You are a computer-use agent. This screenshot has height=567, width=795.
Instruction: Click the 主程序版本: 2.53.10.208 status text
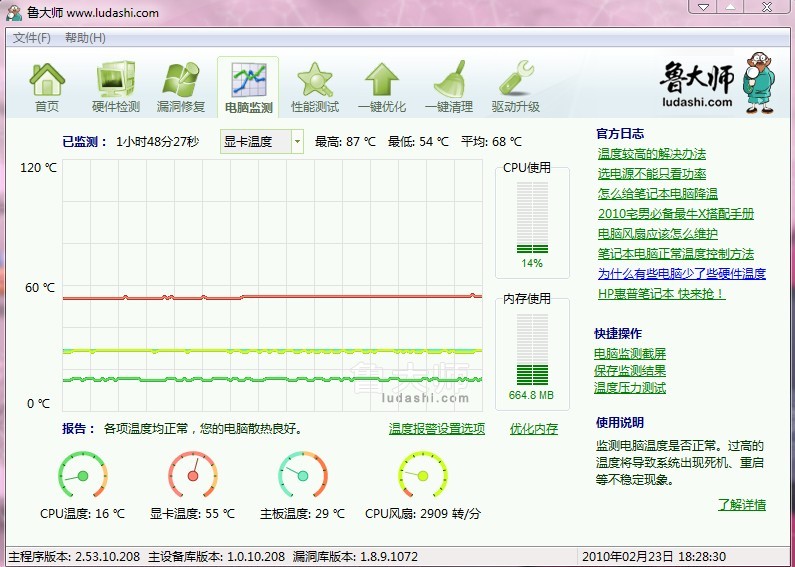click(x=75, y=556)
